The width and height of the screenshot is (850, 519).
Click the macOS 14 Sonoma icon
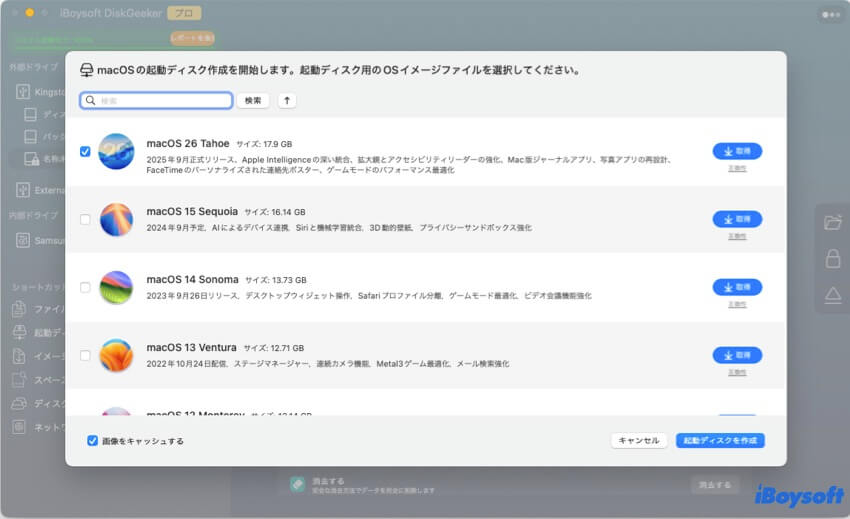(116, 287)
